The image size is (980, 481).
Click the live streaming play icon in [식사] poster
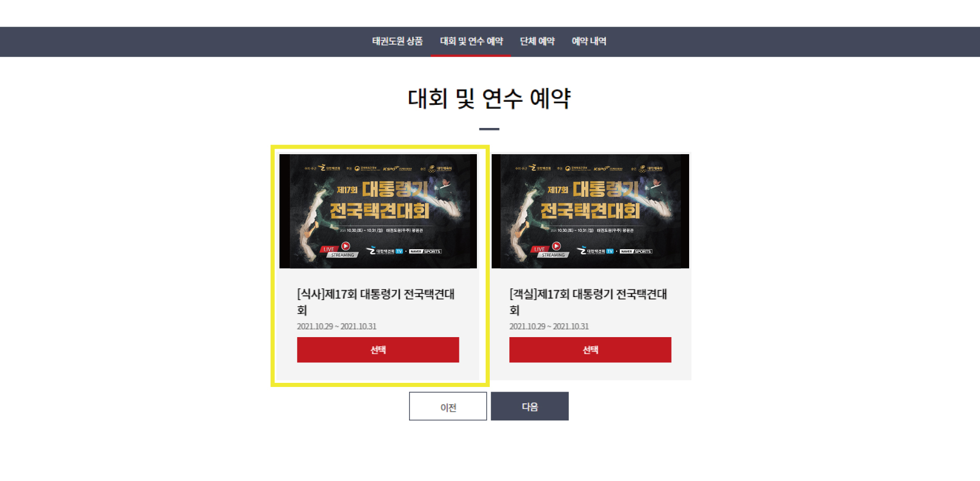coord(346,246)
